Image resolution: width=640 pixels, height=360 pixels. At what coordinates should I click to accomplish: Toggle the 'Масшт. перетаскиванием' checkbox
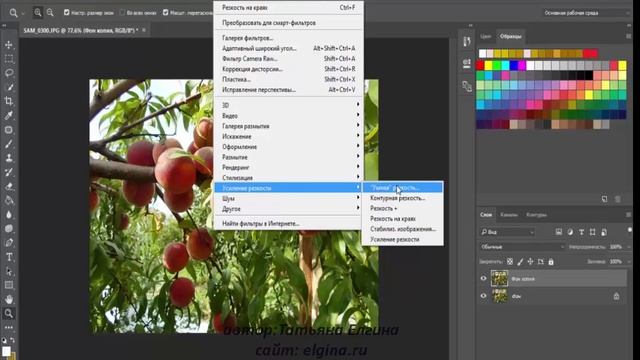click(x=165, y=13)
